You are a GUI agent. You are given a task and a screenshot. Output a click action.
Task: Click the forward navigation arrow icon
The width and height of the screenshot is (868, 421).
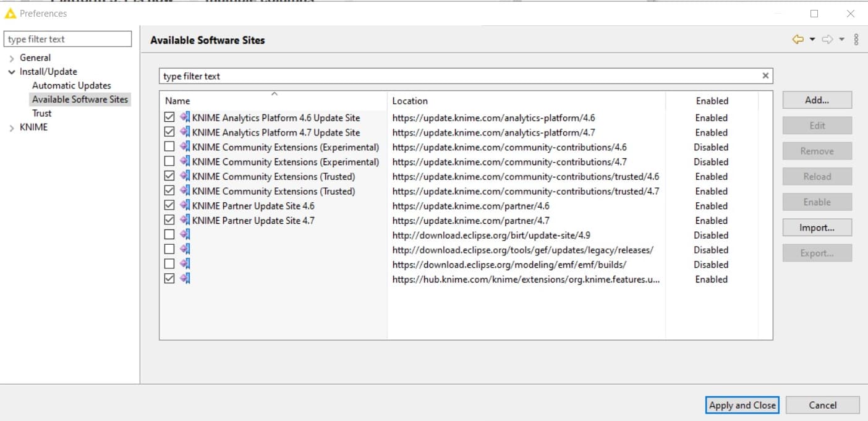tap(827, 40)
